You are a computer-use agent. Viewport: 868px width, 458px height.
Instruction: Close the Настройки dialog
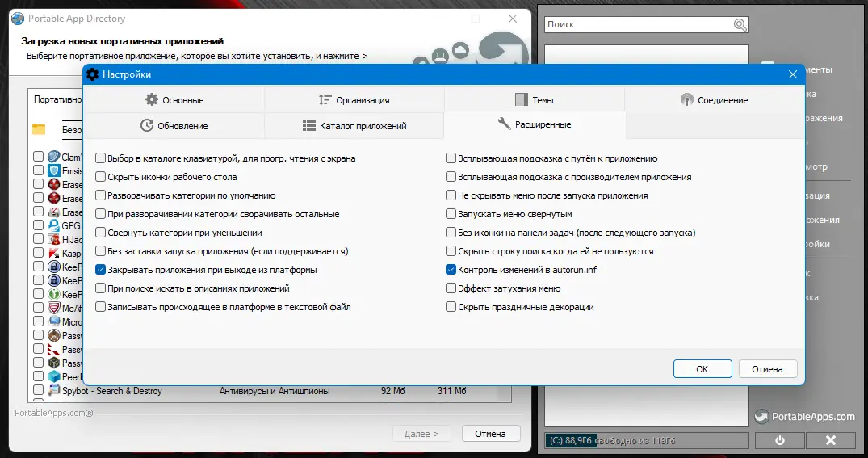793,74
